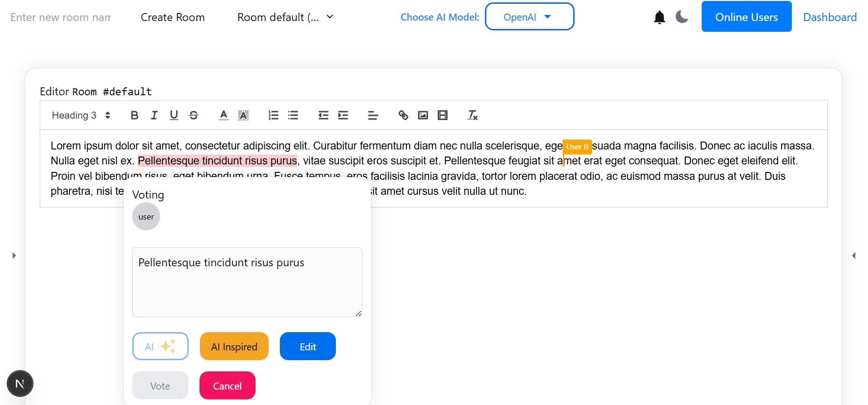Click the User B cursor label
868x405 pixels.
tap(577, 147)
